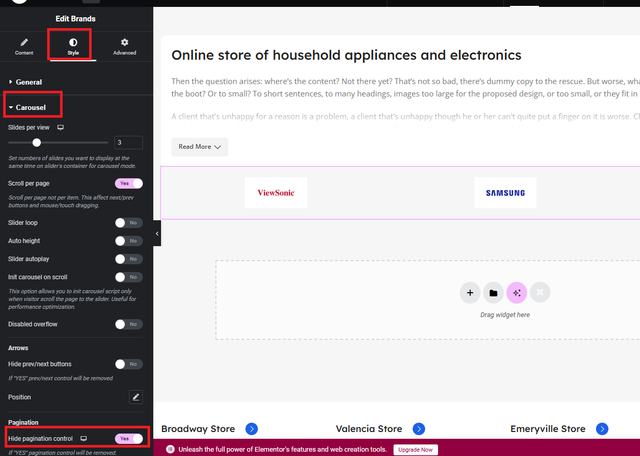Collapse the editor panel with arrow handle
This screenshot has height=456, width=640.
coord(157,233)
